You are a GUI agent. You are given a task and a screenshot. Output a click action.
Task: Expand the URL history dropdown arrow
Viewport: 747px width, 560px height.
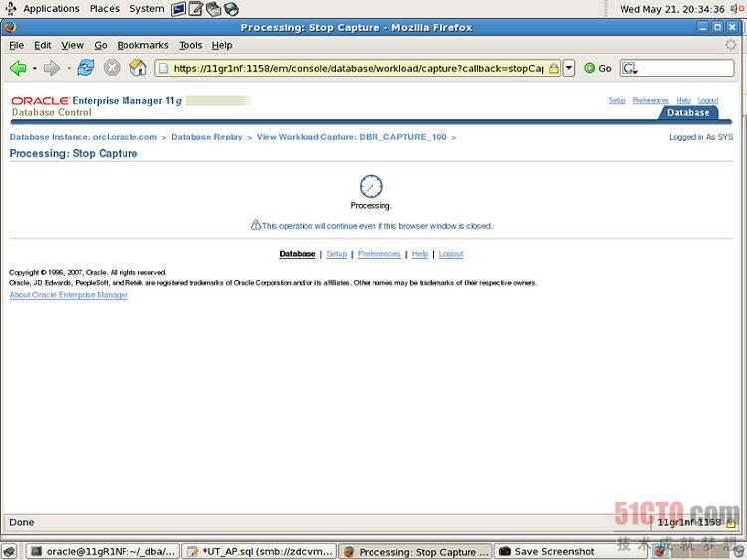coord(569,68)
